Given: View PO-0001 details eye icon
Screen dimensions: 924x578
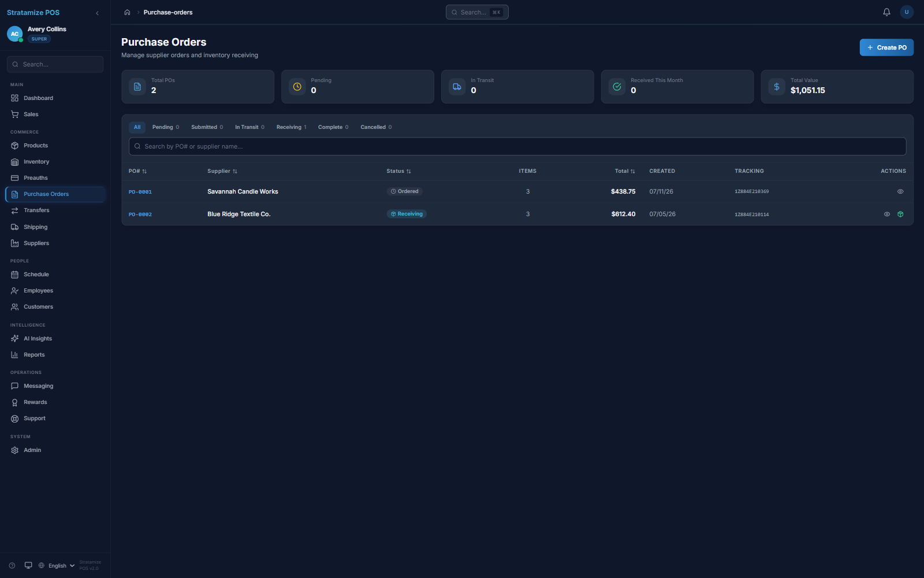Looking at the screenshot, I should point(900,191).
